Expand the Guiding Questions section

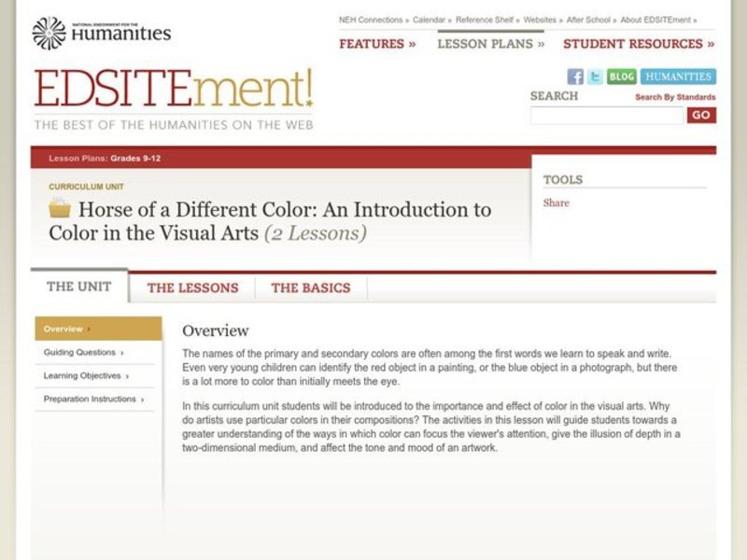(x=79, y=353)
